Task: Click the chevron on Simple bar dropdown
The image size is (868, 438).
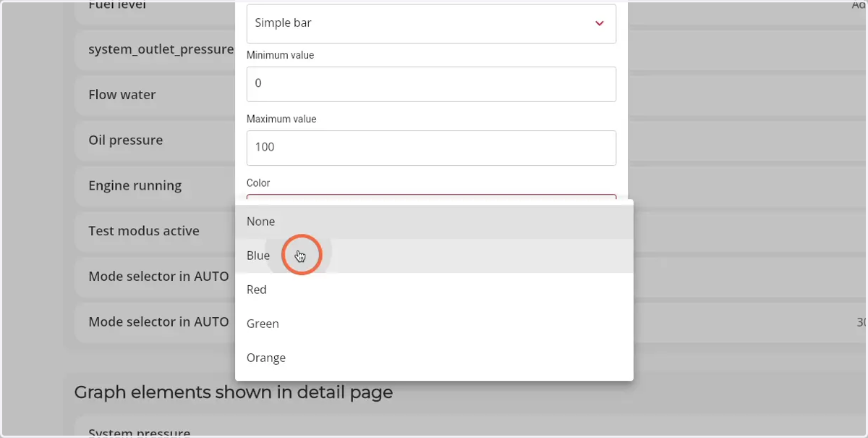Action: pos(599,23)
